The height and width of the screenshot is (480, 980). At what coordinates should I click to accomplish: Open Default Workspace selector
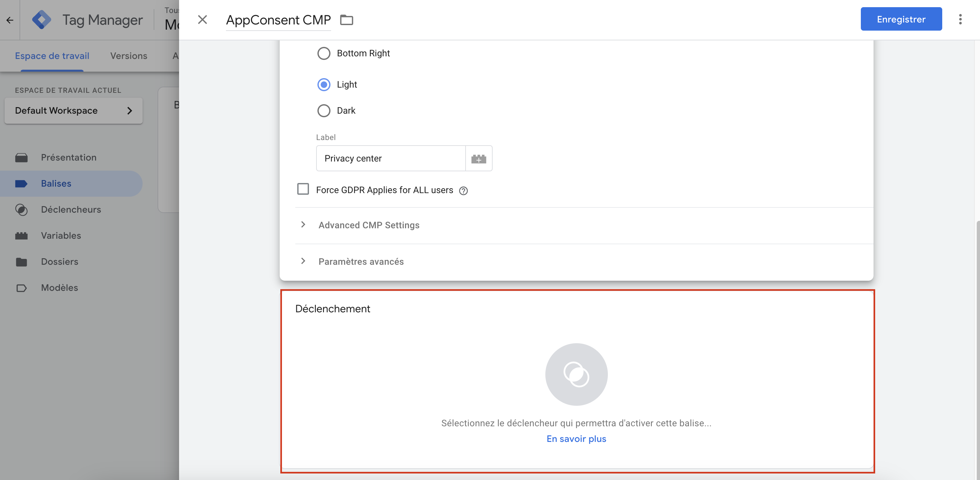[x=73, y=110]
